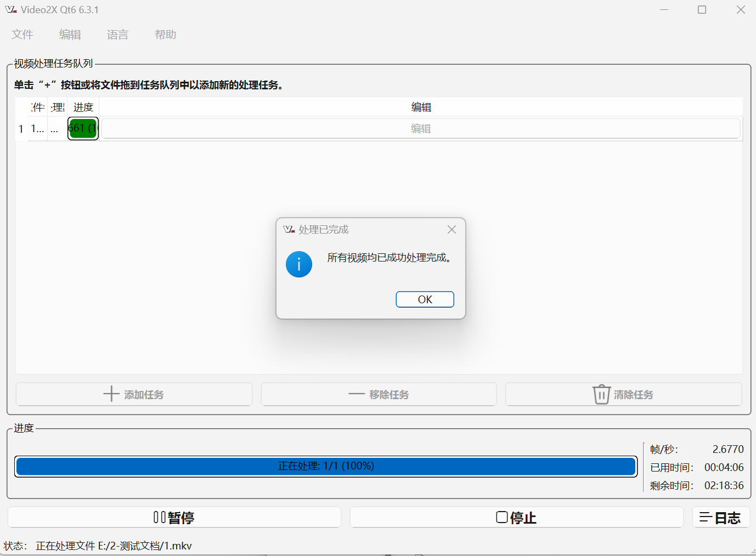Click the blue information icon in dialog

[299, 264]
